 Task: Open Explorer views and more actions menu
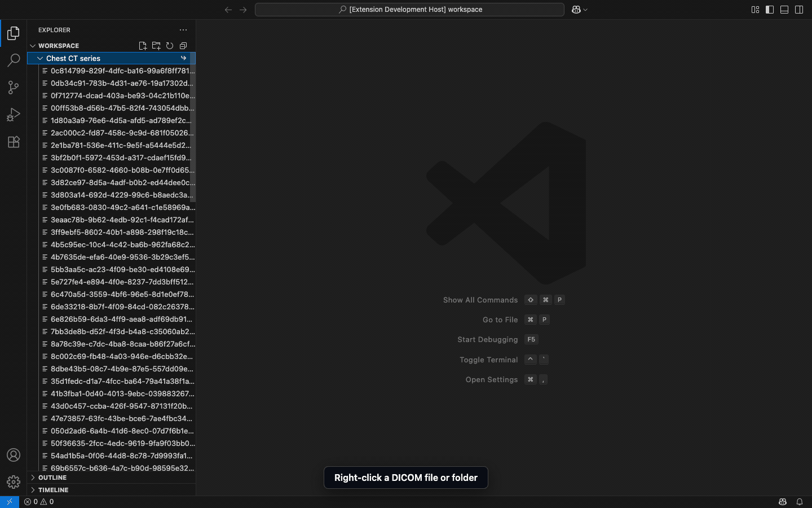coord(183,30)
